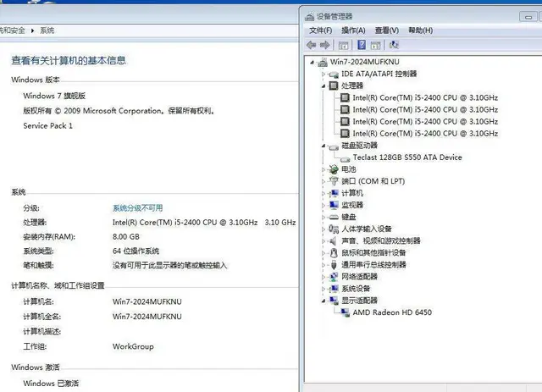Expand the 网络适配器 node
This screenshot has width=542, height=392.
point(324,277)
